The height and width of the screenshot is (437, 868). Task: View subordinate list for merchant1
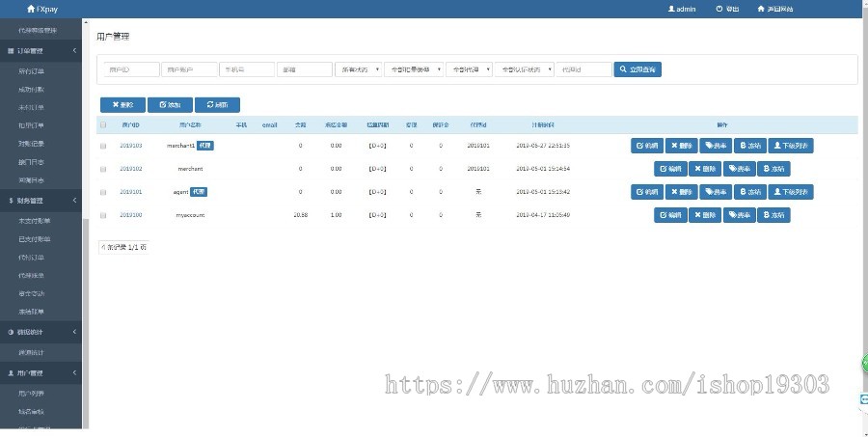pos(791,146)
